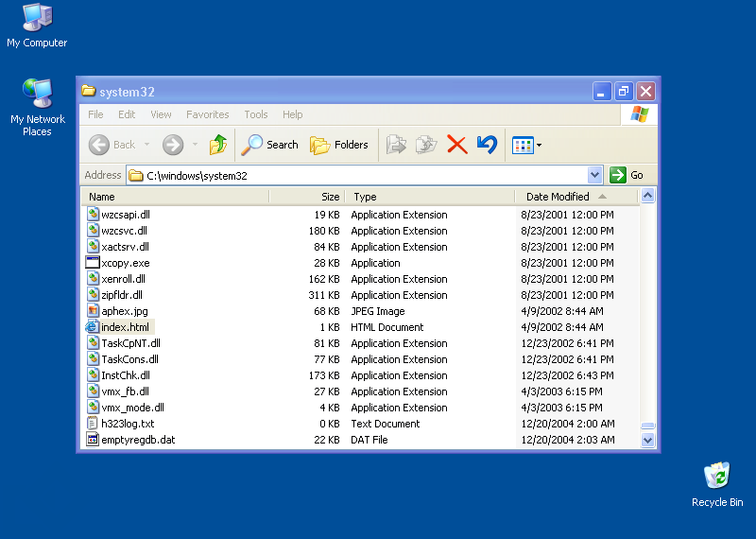Click the Up folder toolbar icon
The height and width of the screenshot is (539, 756).
218,145
